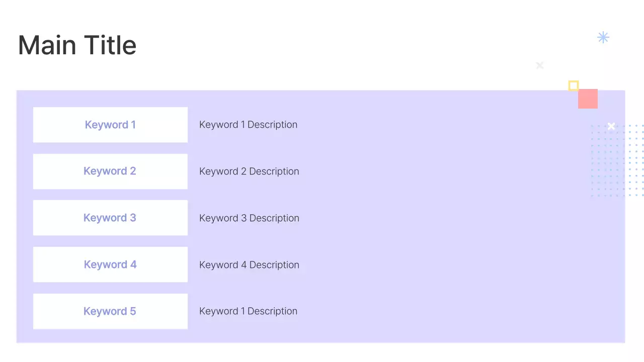The height and width of the screenshot is (362, 644).
Task: Click the Keyword 4 box
Action: coord(110,264)
